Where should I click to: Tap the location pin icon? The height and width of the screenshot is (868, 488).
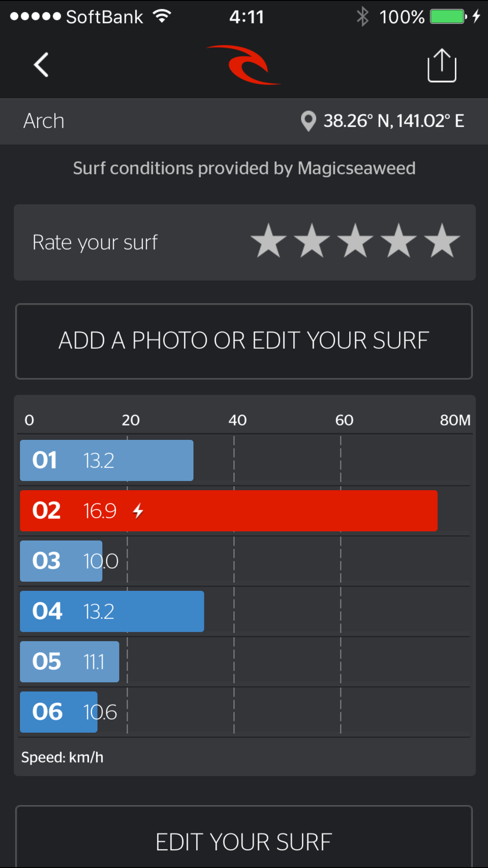(x=308, y=121)
